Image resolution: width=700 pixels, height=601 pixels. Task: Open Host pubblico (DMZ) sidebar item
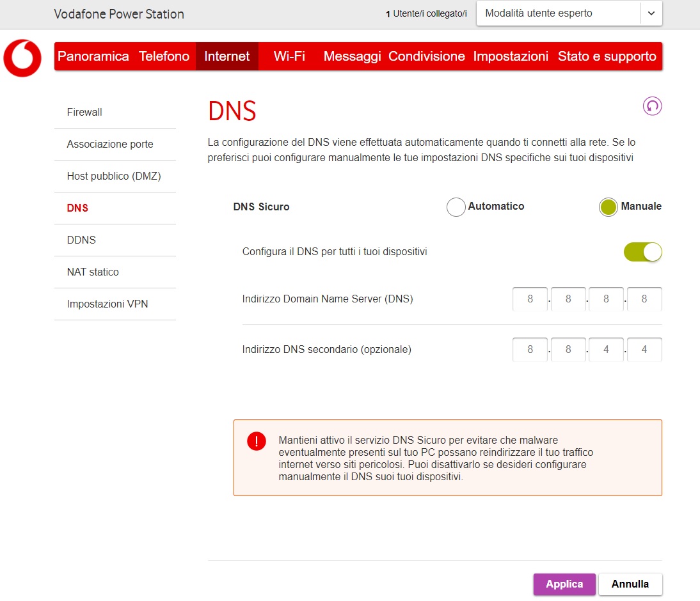tap(115, 176)
